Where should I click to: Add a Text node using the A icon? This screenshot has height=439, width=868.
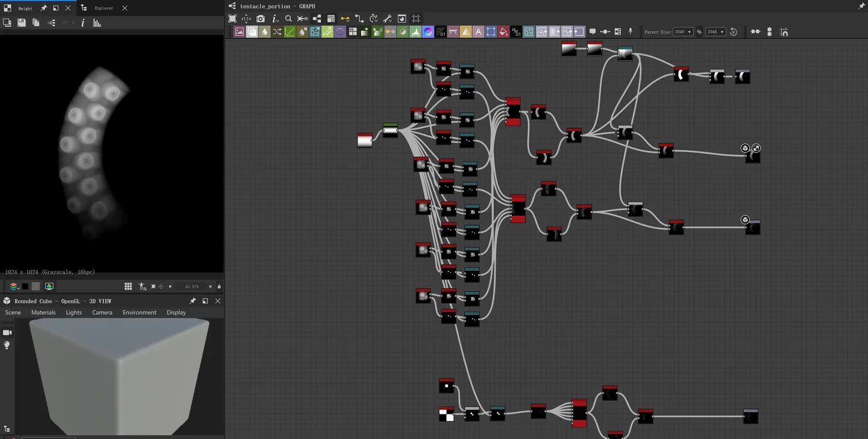coord(478,32)
